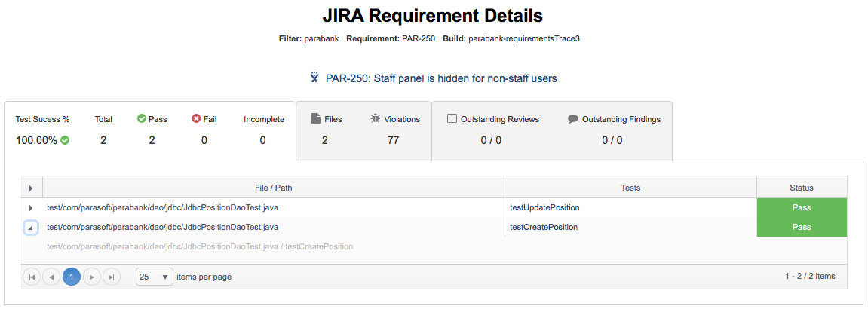Expand the testUpdatePosition row
This screenshot has height=309, width=868.
click(30, 208)
